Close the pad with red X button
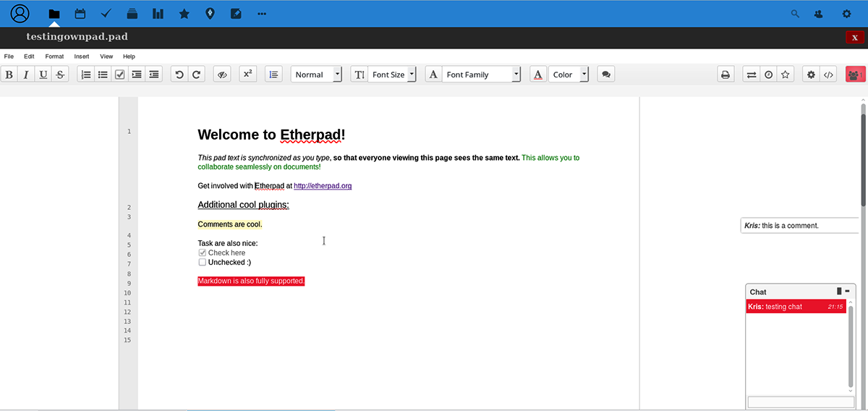 [x=855, y=38]
